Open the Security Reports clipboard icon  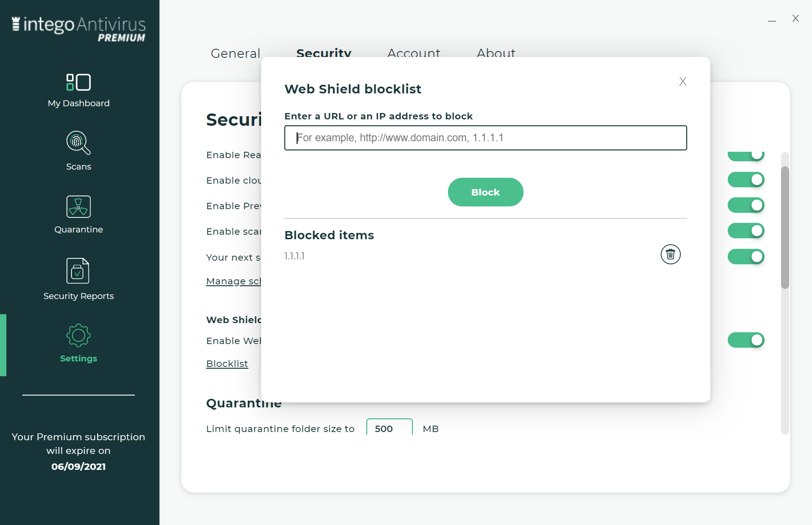78,271
